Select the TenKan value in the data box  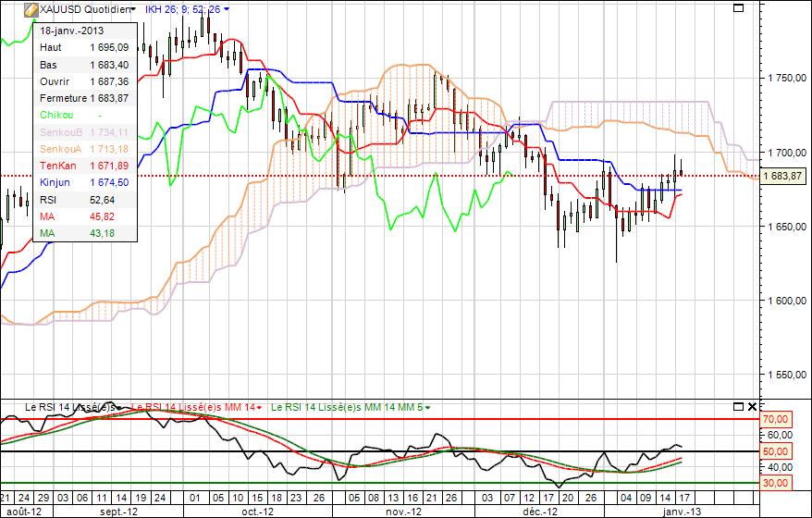[x=109, y=166]
